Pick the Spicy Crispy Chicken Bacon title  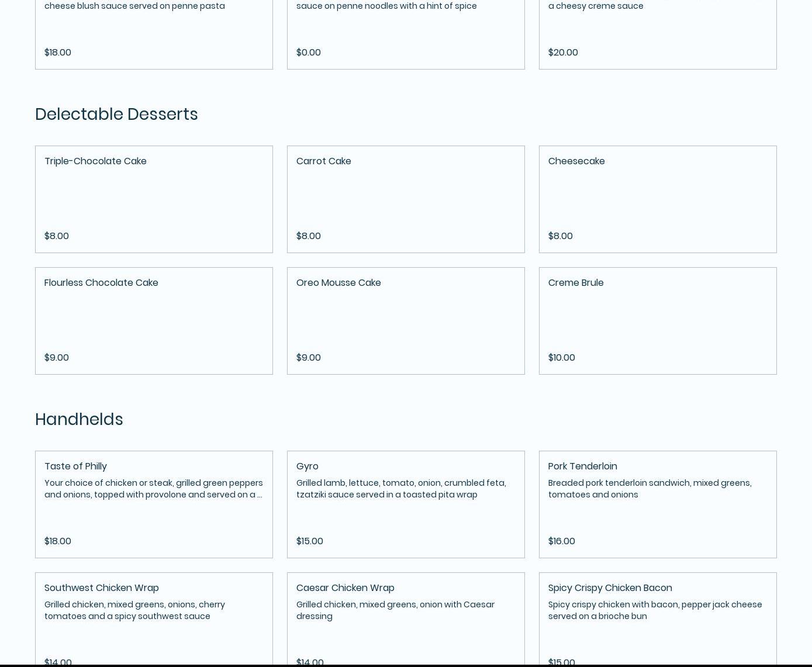point(610,587)
